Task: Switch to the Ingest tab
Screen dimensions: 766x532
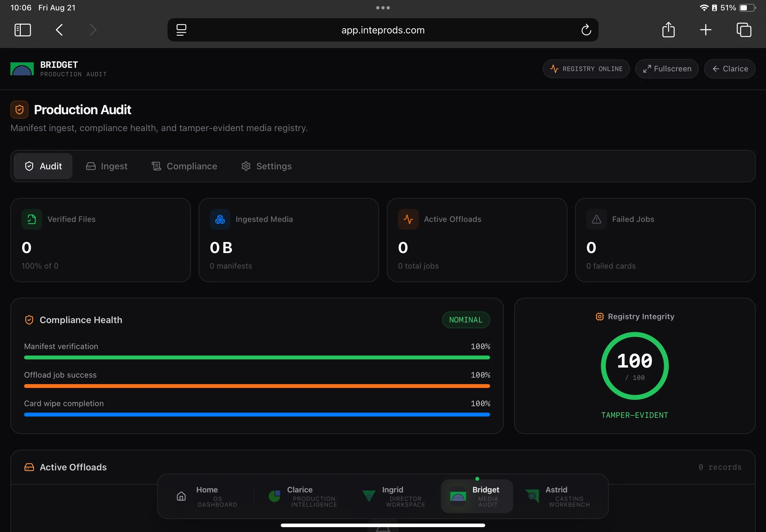Action: [x=107, y=166]
